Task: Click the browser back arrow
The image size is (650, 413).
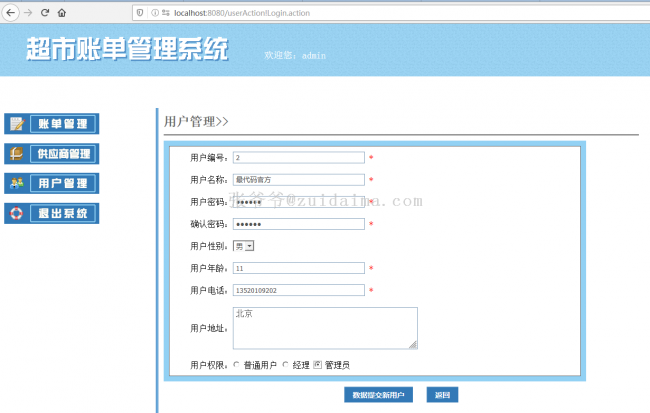Action: pyautogui.click(x=9, y=12)
